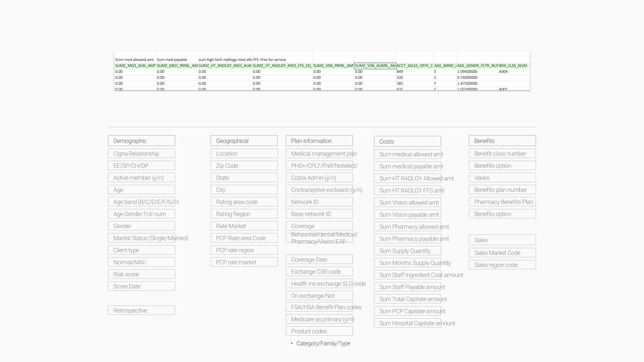Screen dimensions: 644x362
Task: Select the Rating area code box
Action: point(244,202)
